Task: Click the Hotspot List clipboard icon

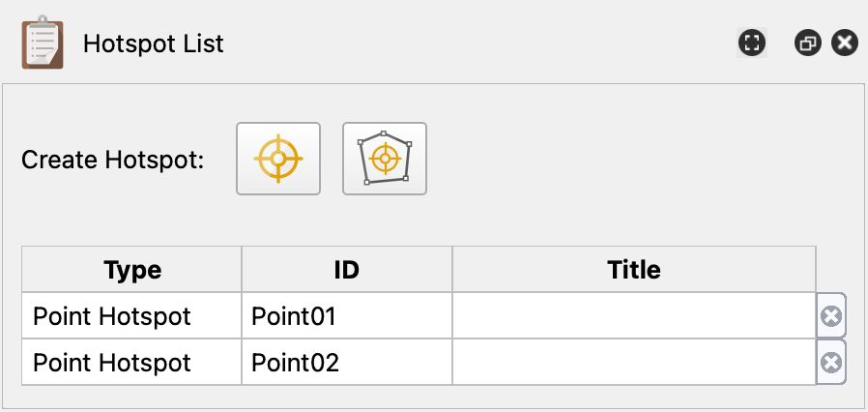Action: (x=43, y=44)
